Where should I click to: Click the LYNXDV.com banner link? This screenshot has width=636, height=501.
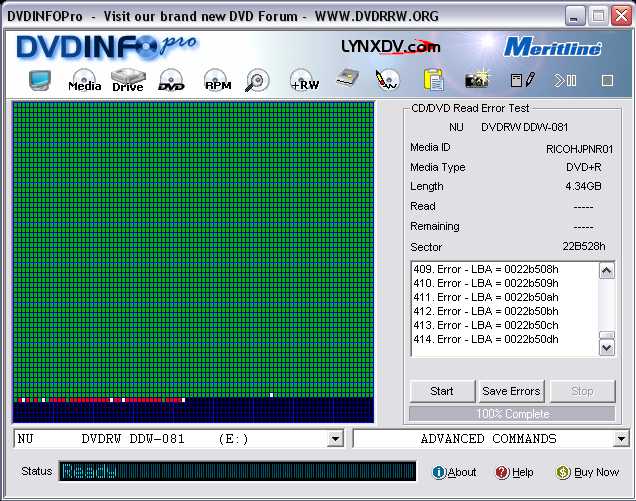pyautogui.click(x=391, y=47)
